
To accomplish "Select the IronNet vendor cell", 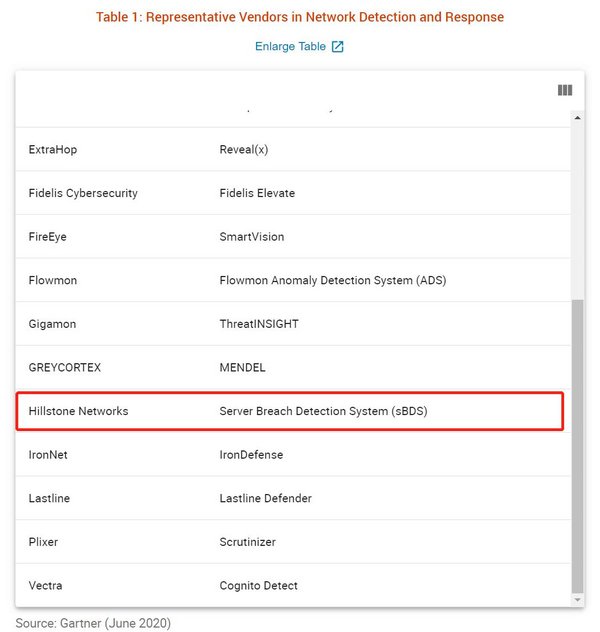I will click(48, 455).
